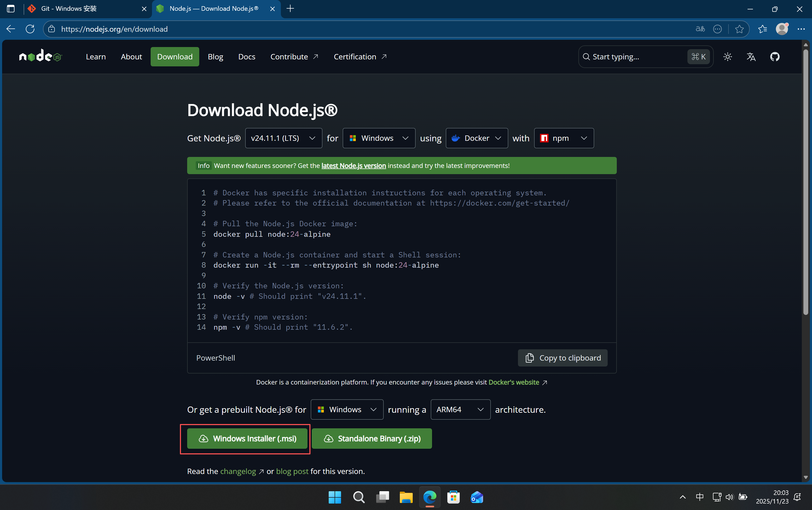Open Docker's website link

514,382
